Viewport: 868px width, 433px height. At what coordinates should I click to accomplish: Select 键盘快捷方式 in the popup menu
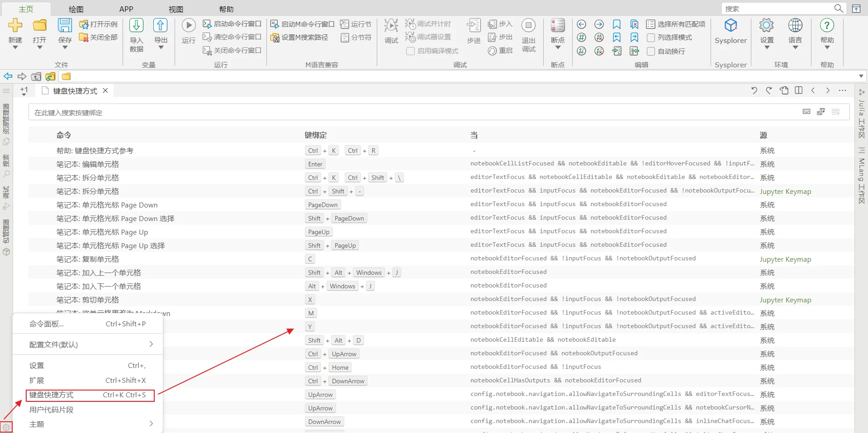[x=88, y=395]
